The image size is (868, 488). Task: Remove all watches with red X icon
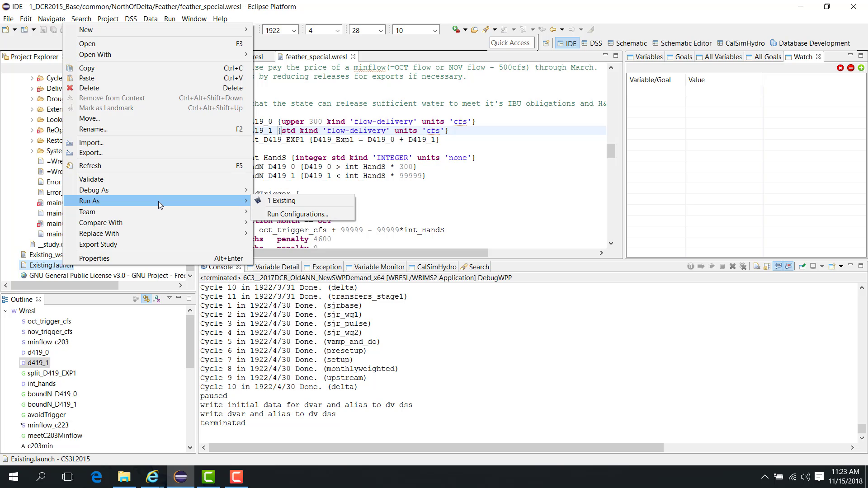pos(840,68)
